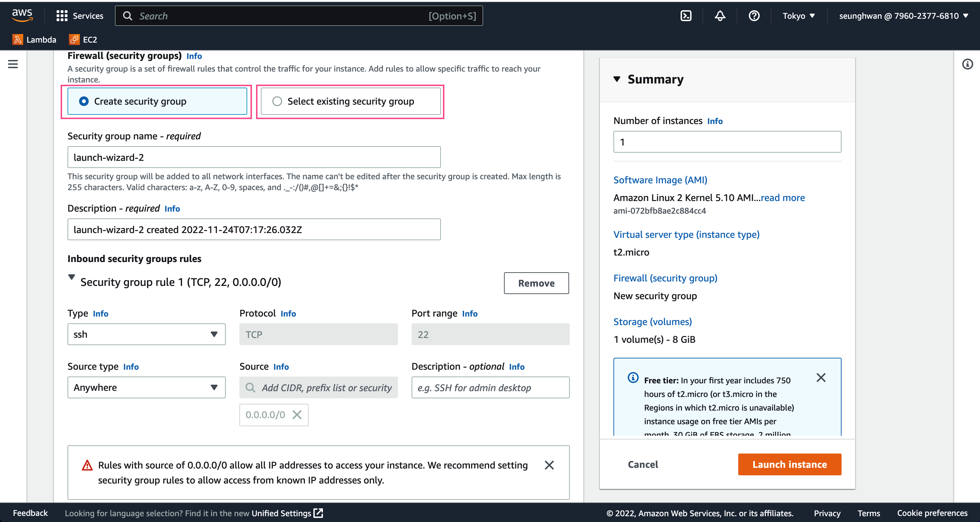Open the Type ssh dropdown
This screenshot has width=980, height=522.
coord(147,334)
